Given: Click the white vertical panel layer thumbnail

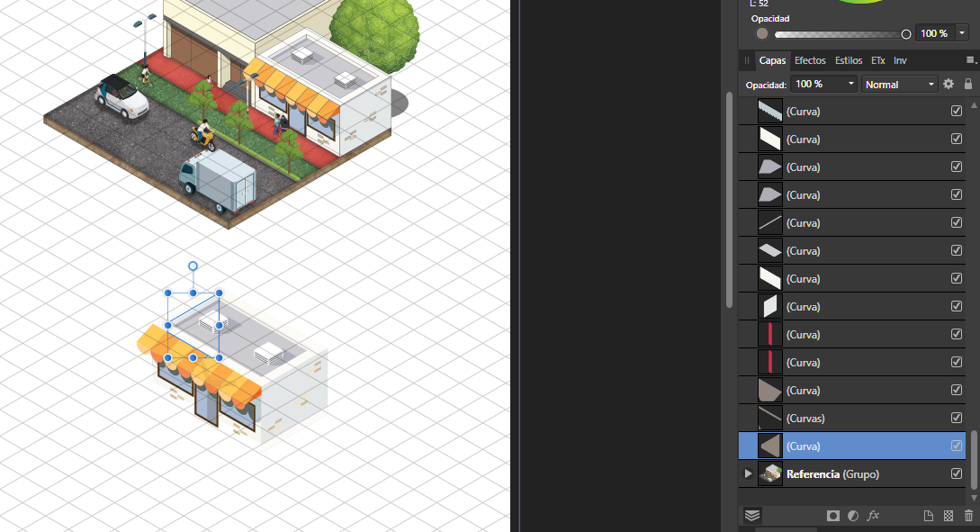Looking at the screenshot, I should point(770,306).
